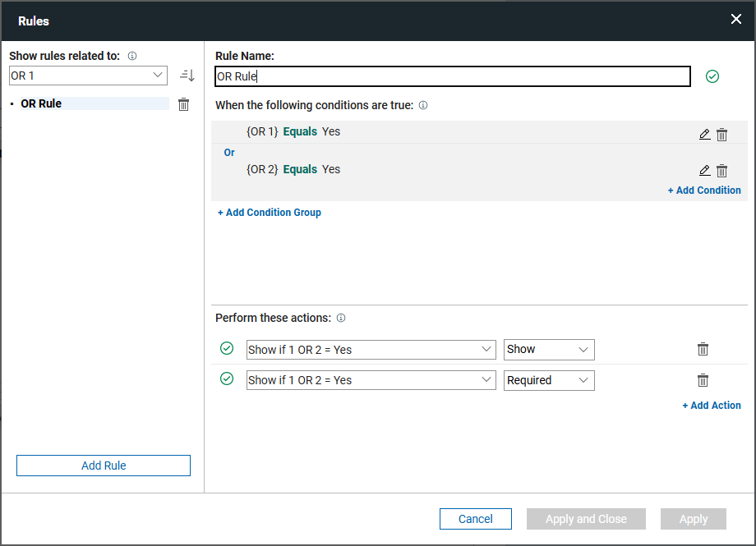Delete the Show action with its trash icon
The image size is (756, 546).
point(703,349)
